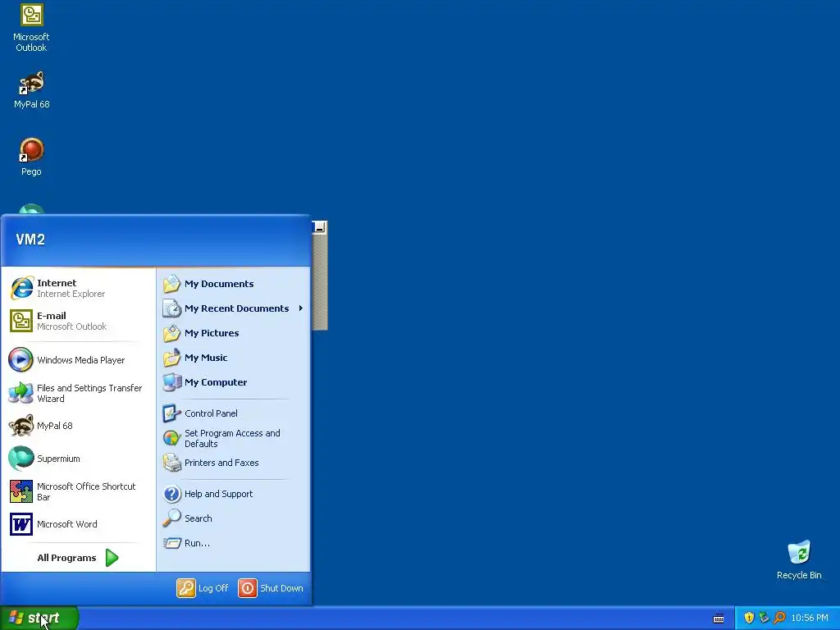840x630 pixels.
Task: Click the network connection tray icon
Action: pos(764,619)
